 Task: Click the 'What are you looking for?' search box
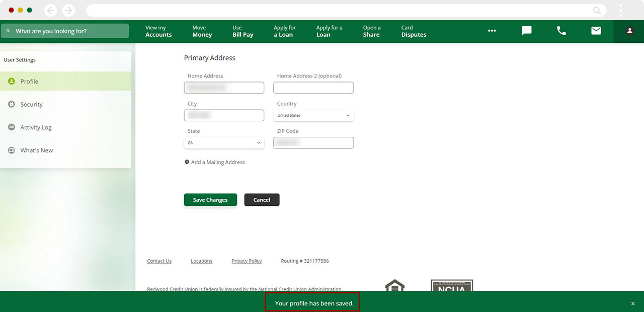(65, 31)
